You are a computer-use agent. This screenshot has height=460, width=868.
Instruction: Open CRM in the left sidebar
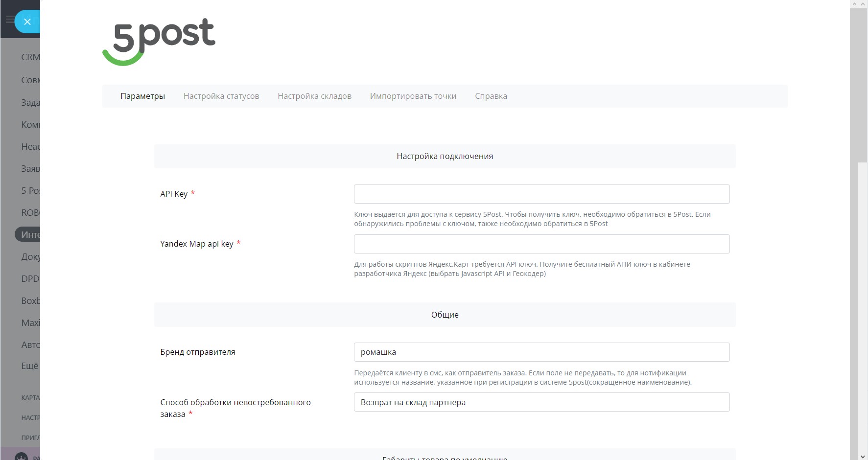[30, 57]
